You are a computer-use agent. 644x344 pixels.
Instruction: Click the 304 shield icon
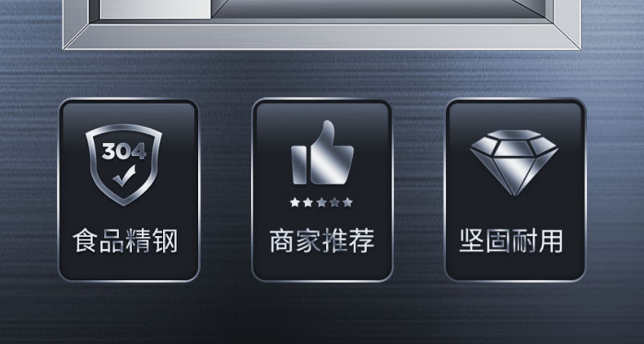click(124, 164)
